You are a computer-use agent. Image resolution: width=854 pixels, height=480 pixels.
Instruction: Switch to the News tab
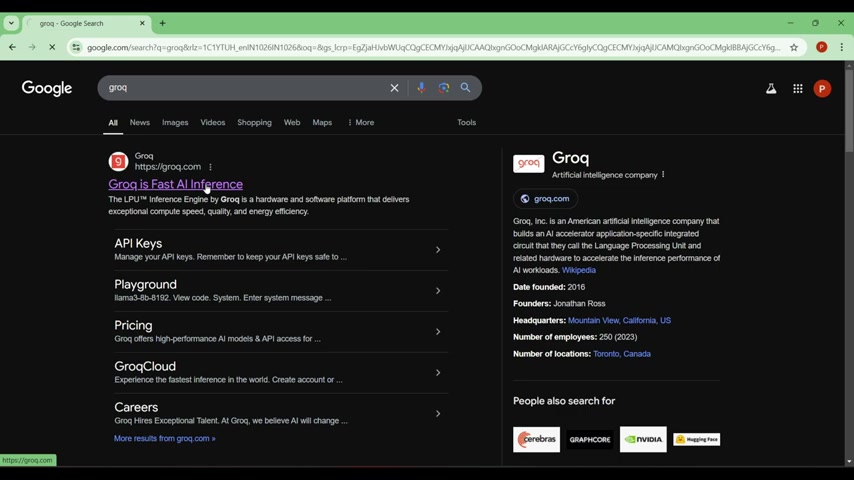click(139, 123)
